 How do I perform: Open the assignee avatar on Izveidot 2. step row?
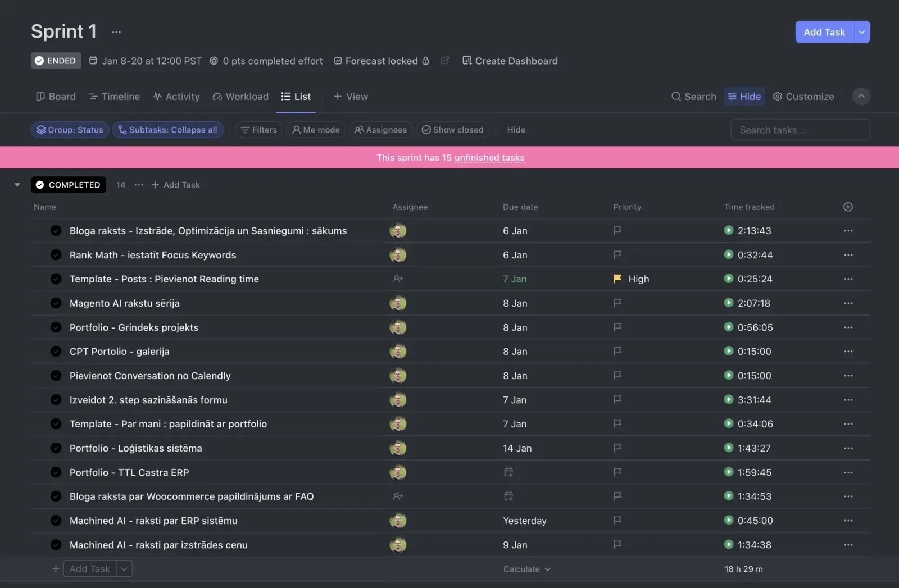point(398,399)
